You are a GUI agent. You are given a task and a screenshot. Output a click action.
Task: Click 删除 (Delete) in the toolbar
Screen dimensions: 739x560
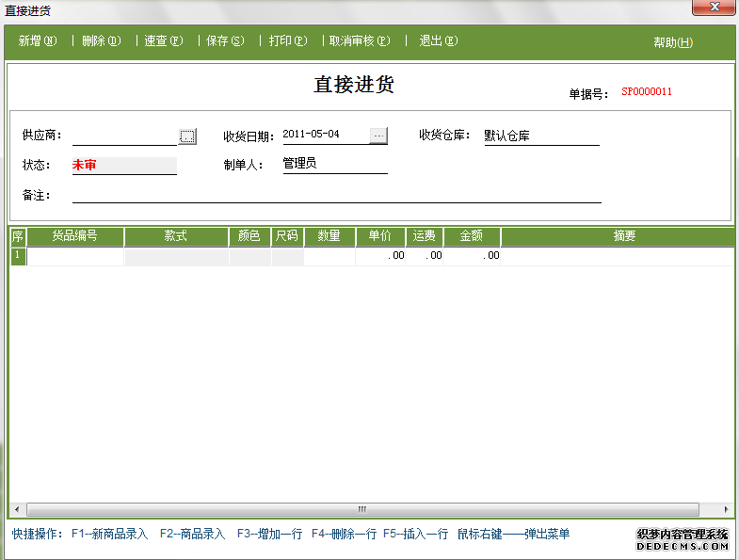(x=102, y=41)
